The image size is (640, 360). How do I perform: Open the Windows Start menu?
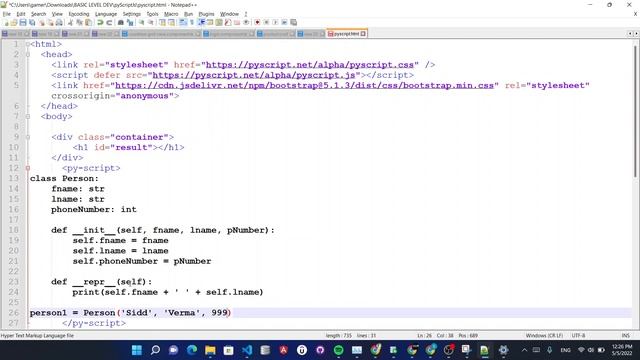137,350
